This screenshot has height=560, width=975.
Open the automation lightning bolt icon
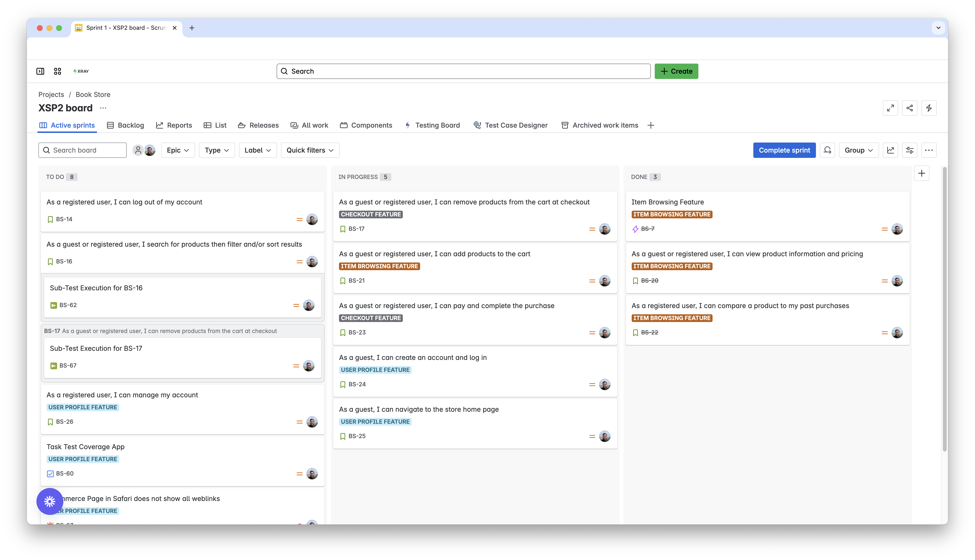click(928, 108)
